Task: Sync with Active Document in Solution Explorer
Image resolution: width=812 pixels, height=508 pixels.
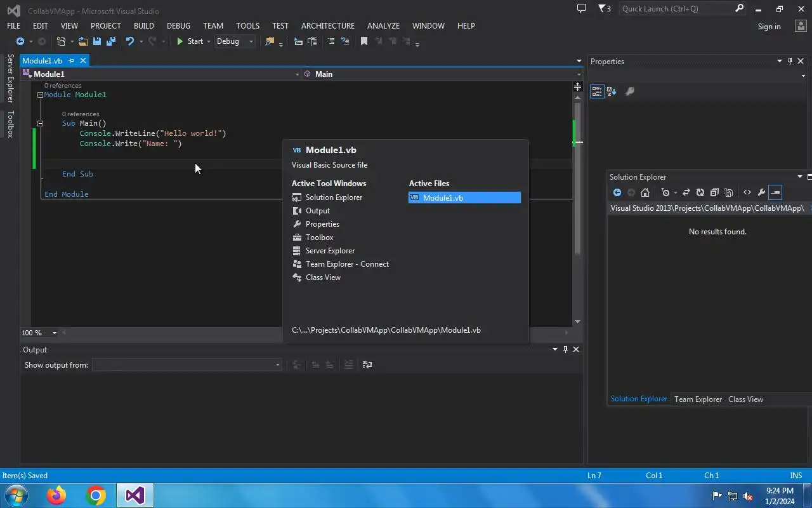Action: [x=686, y=192]
